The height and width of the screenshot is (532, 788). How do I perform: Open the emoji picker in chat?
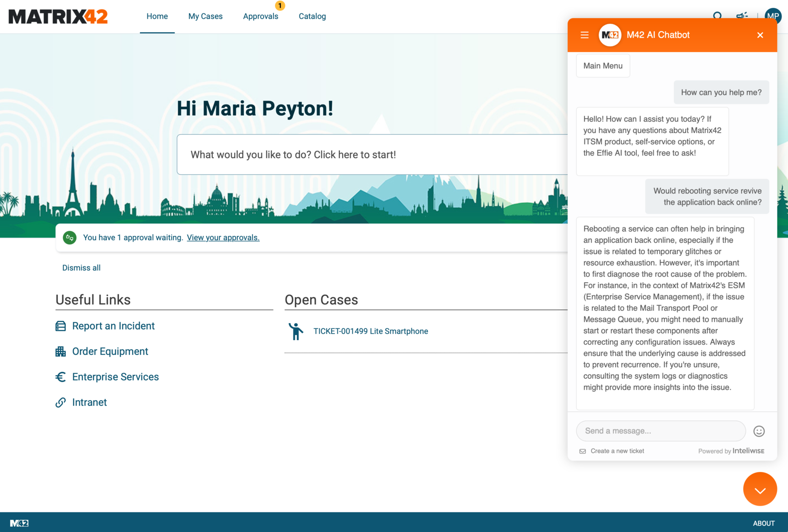pos(759,431)
